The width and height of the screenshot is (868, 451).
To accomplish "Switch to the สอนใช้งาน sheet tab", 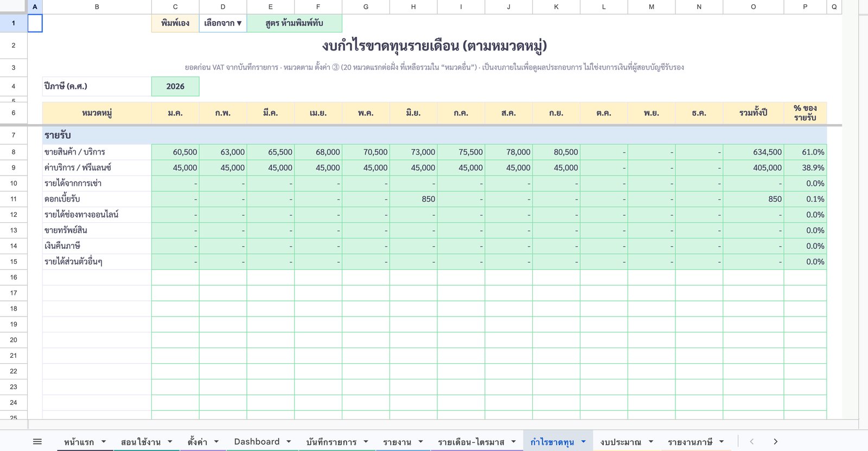I will coord(141,442).
